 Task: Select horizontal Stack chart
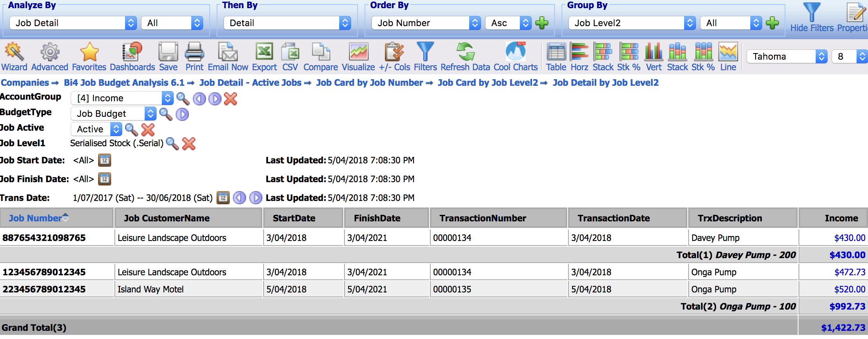(x=603, y=57)
